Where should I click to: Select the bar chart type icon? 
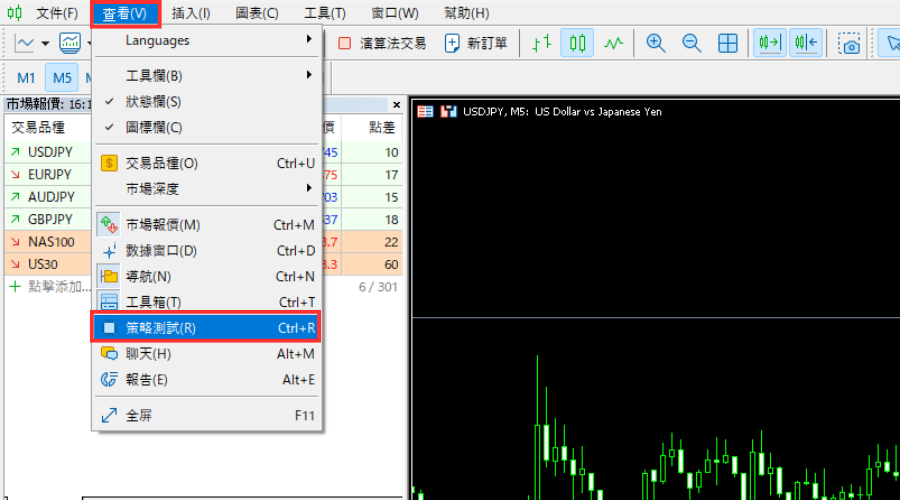click(541, 43)
